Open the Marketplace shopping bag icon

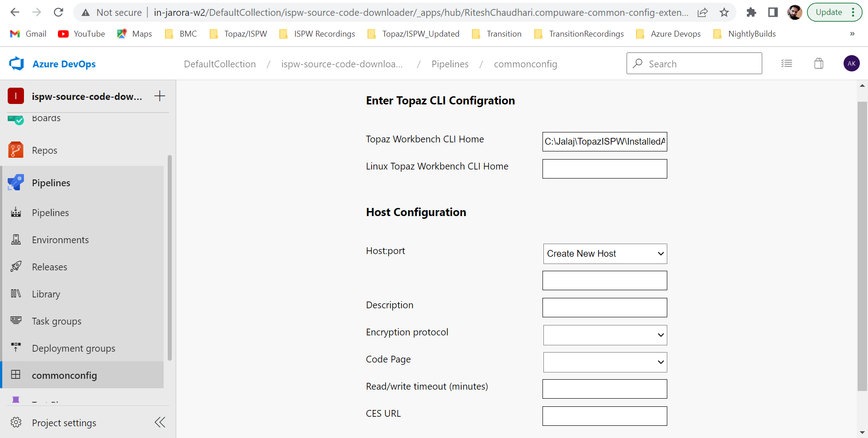[x=819, y=63]
